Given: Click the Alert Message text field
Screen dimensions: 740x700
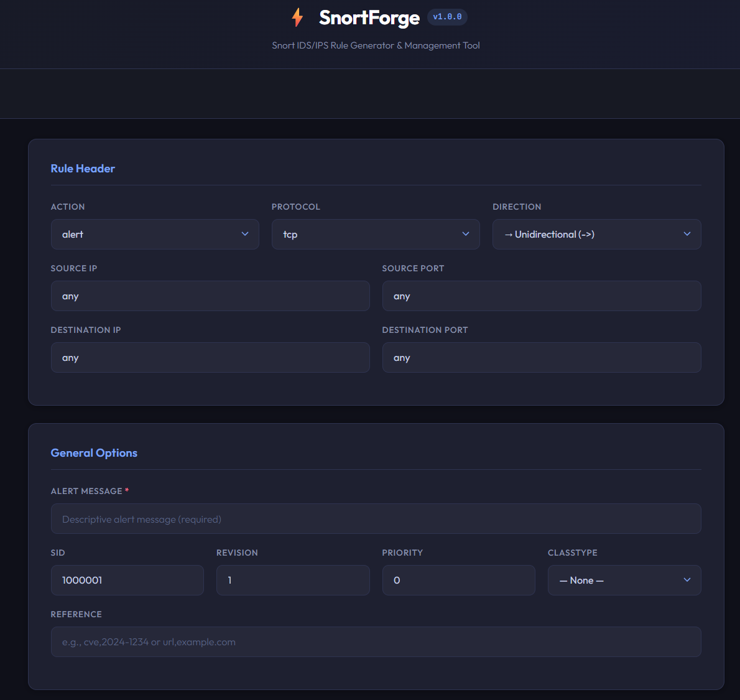Looking at the screenshot, I should coord(376,519).
